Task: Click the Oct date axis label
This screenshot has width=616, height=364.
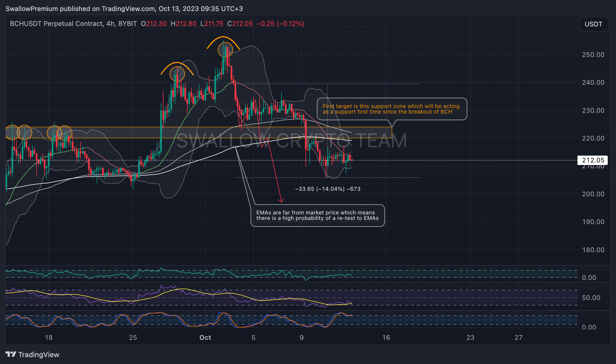Action: pos(205,337)
